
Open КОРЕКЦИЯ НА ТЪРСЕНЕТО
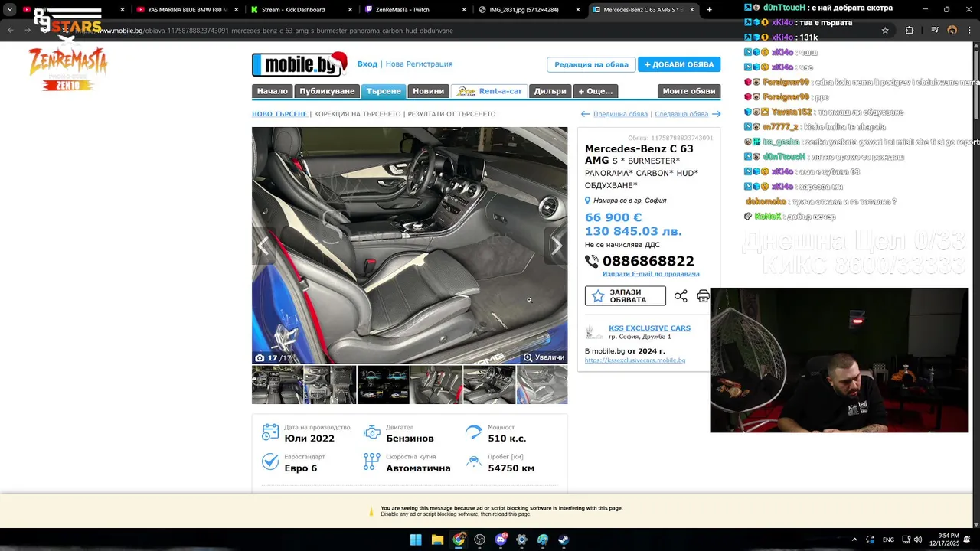pos(358,114)
